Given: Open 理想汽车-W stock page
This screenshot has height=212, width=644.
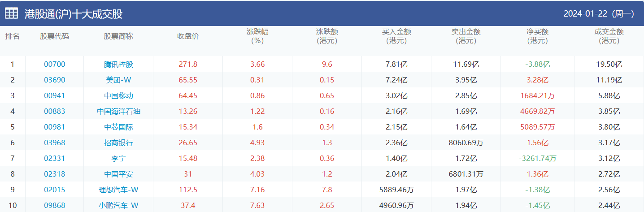Looking at the screenshot, I should tap(118, 190).
